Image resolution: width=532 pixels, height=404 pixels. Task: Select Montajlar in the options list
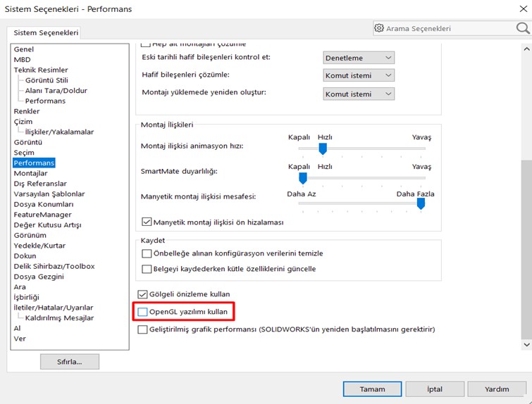point(30,173)
